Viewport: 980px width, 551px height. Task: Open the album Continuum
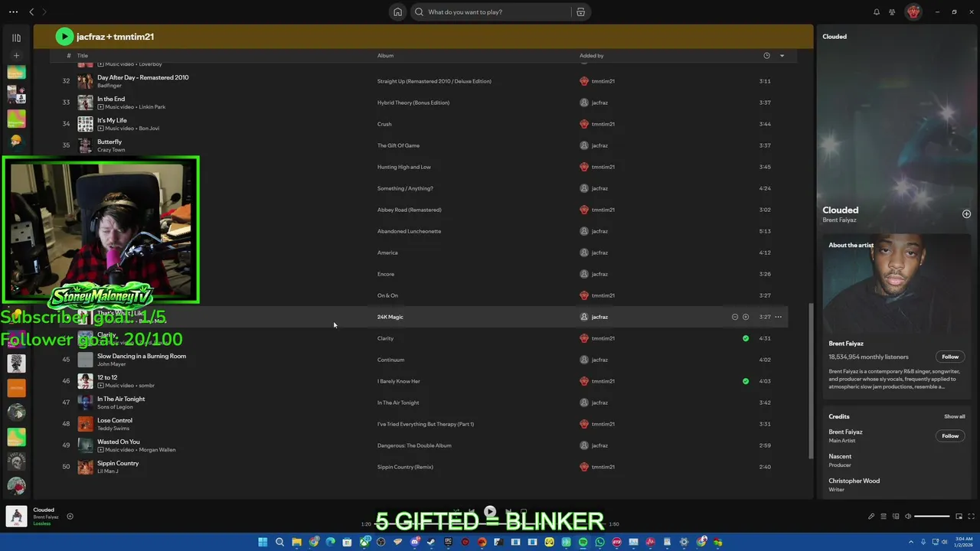390,360
